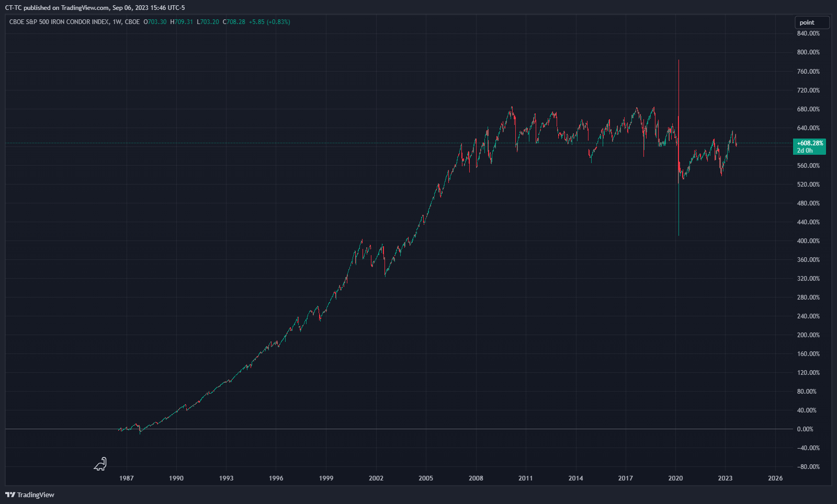Screen dimensions: 837x504
Task: Click the CBOE S&P 500 Iron Condor Index title
Action: (x=59, y=22)
